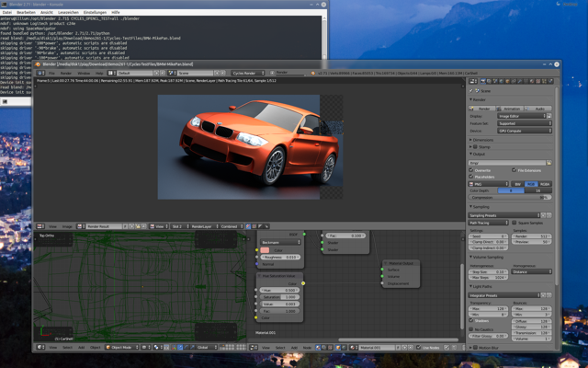
Task: Expand the Dimensions panel
Action: point(481,140)
